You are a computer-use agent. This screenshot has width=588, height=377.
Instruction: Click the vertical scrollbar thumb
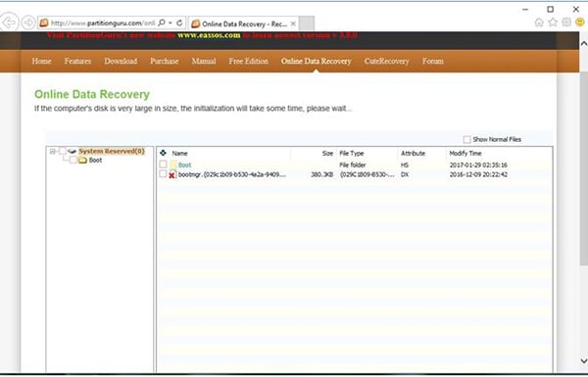(x=583, y=168)
